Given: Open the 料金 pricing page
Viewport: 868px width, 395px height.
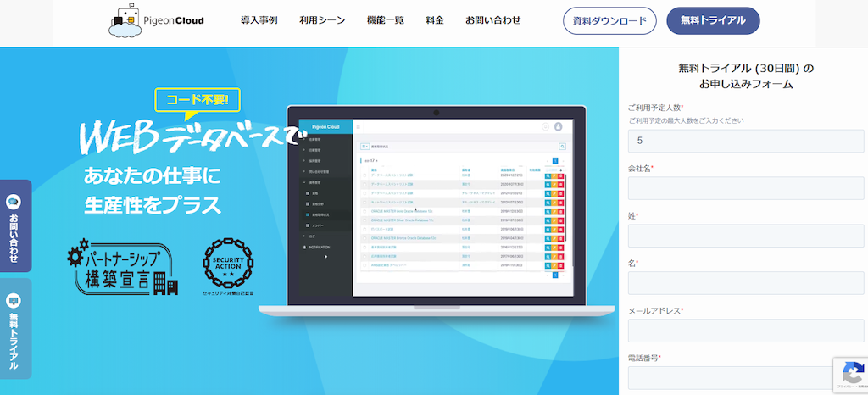Looking at the screenshot, I should [x=435, y=20].
